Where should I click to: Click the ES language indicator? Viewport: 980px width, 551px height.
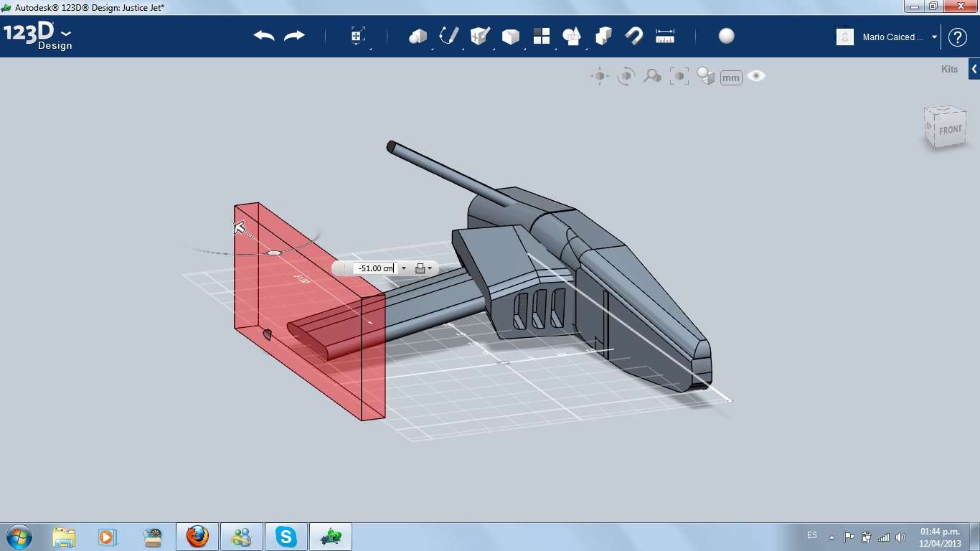812,535
